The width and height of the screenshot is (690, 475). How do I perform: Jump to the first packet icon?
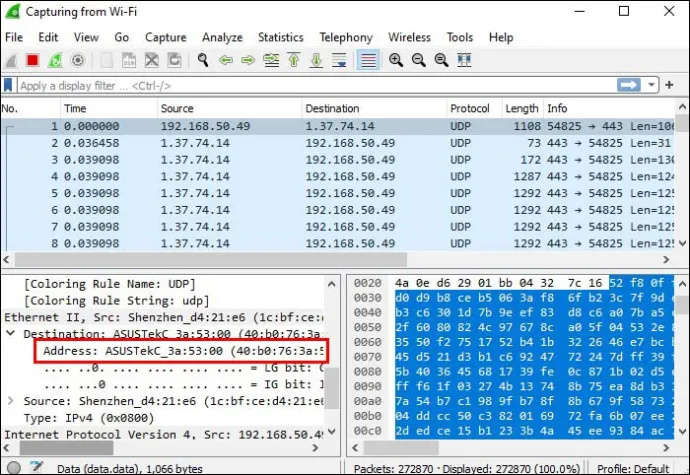pyautogui.click(x=294, y=60)
